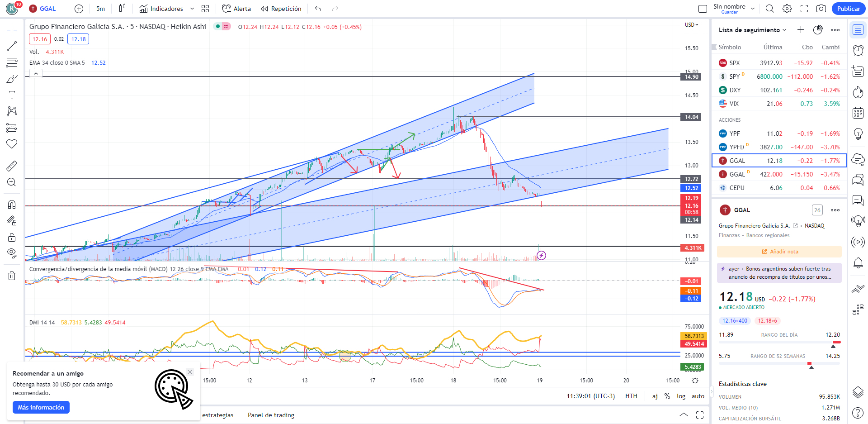Select the text annotation tool
Screen dimensions: 868x424
pos(12,95)
